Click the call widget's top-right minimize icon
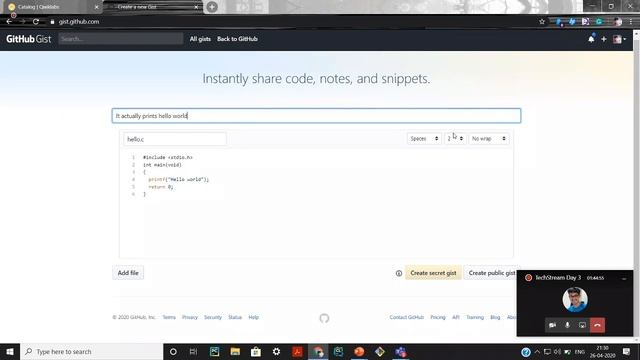The image size is (640, 360). (624, 278)
